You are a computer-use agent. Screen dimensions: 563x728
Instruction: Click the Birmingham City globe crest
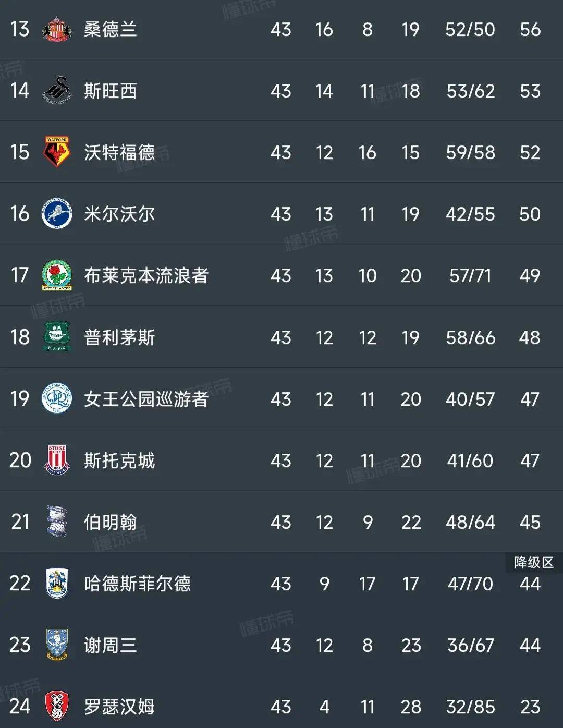pos(56,521)
